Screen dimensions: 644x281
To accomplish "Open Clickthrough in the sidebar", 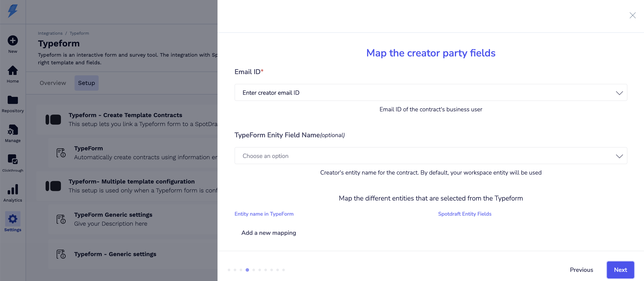I will point(13,159).
